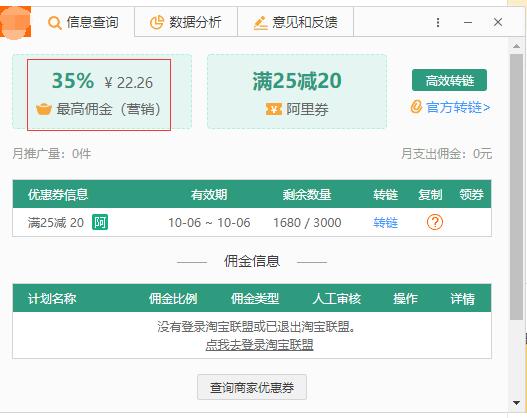
Task: Click the paperclip icon next to 官方转链
Action: click(x=416, y=107)
